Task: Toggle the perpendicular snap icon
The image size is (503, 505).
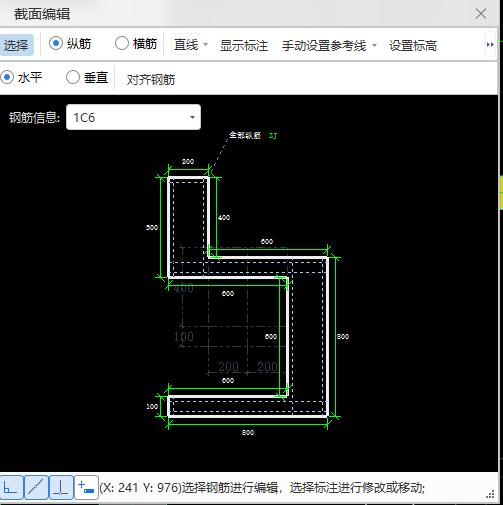Action: coord(61,488)
